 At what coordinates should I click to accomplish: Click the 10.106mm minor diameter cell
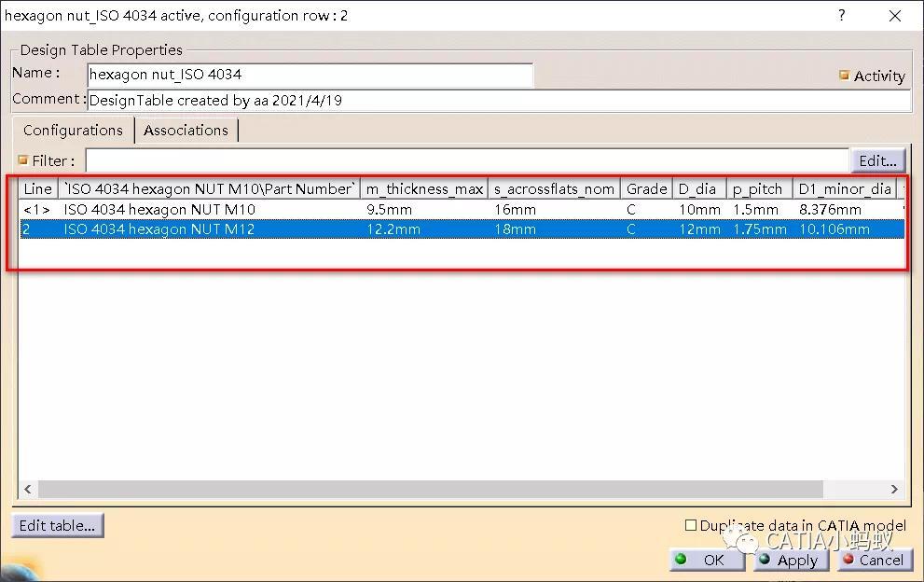coord(834,229)
